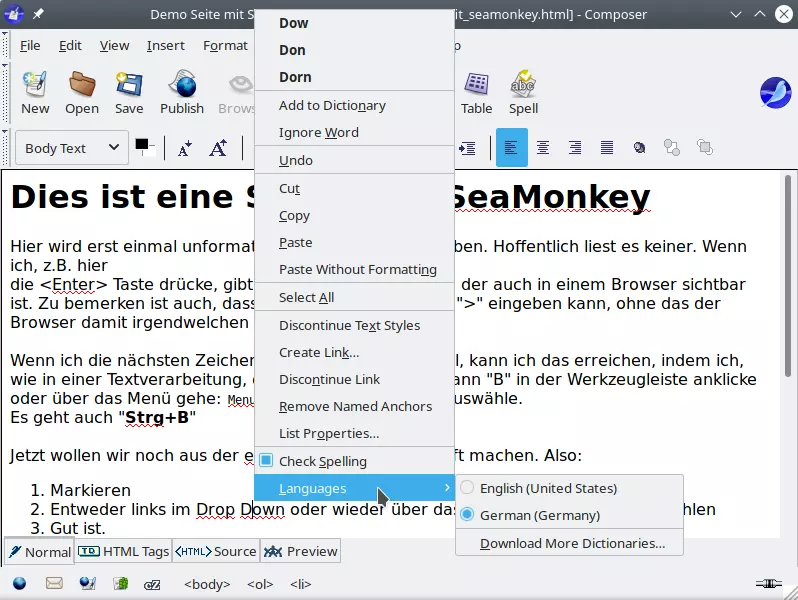Switch to HTML Tags tab
The width and height of the screenshot is (798, 600).
tap(123, 551)
